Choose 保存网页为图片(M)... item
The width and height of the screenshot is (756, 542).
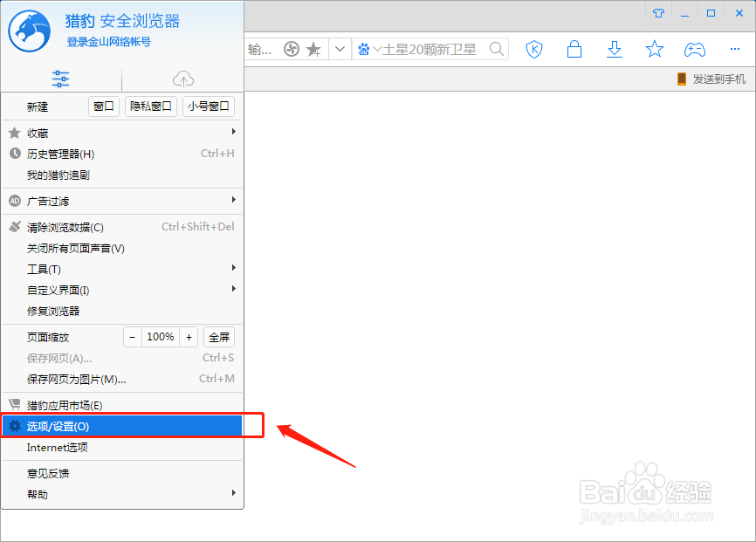click(x=122, y=379)
